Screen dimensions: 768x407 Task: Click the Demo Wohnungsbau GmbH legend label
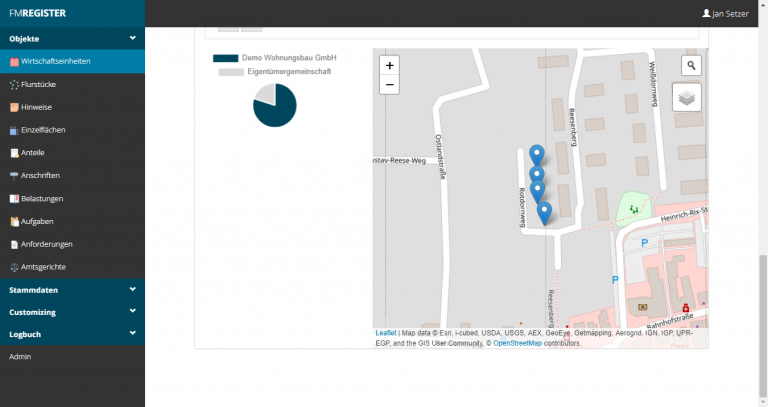point(289,58)
